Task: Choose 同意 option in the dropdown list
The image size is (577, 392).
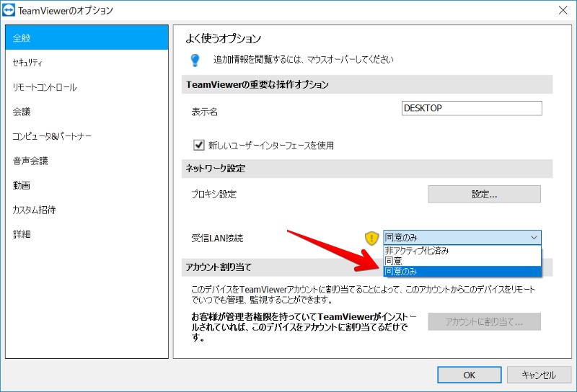Action: [x=462, y=261]
